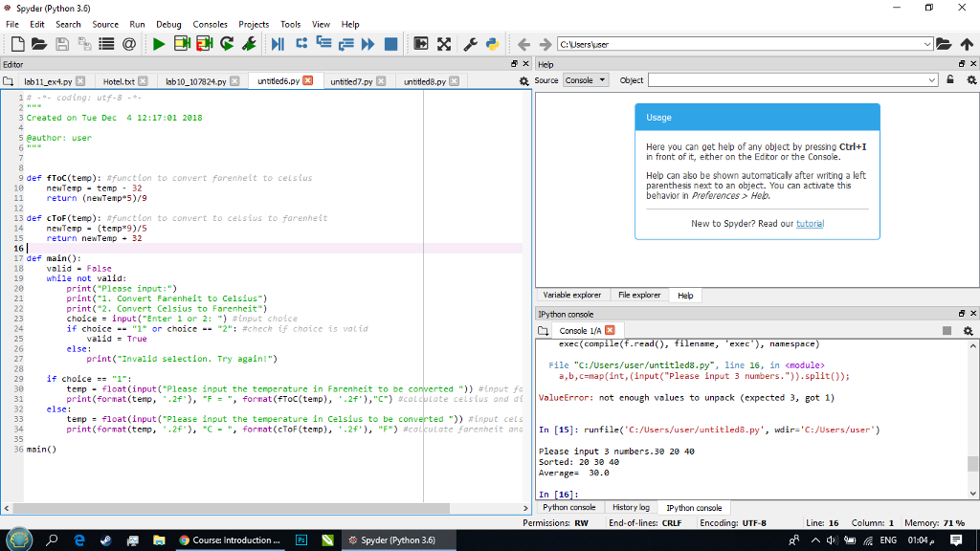
Task: Open the Consoles menu
Action: coord(210,24)
